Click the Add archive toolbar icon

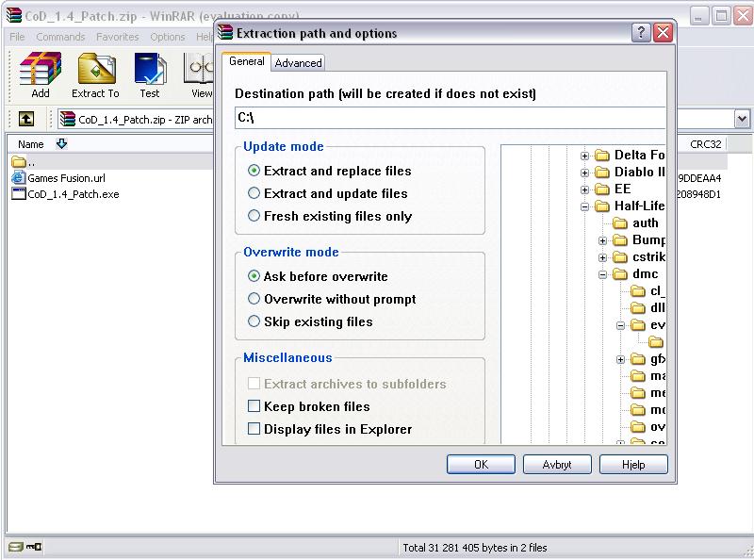pyautogui.click(x=41, y=69)
